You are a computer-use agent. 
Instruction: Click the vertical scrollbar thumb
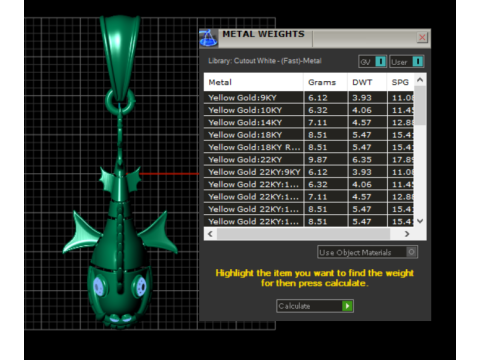point(420,106)
